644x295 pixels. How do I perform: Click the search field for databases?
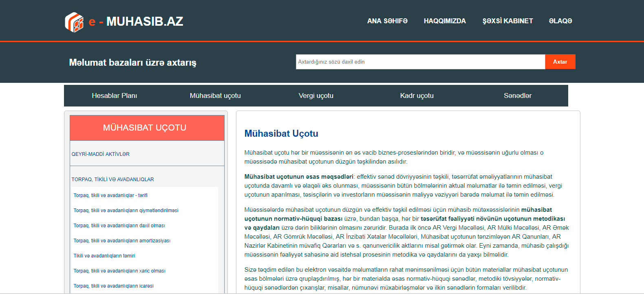(420, 62)
